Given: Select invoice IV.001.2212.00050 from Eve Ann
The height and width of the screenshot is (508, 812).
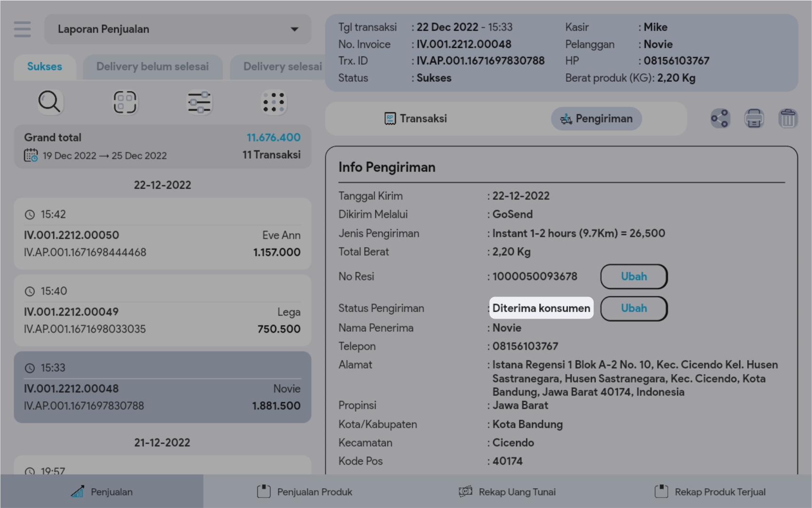Looking at the screenshot, I should click(x=162, y=234).
